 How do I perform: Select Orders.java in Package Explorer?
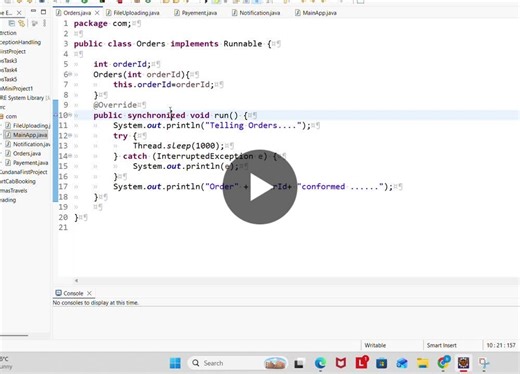coord(23,153)
